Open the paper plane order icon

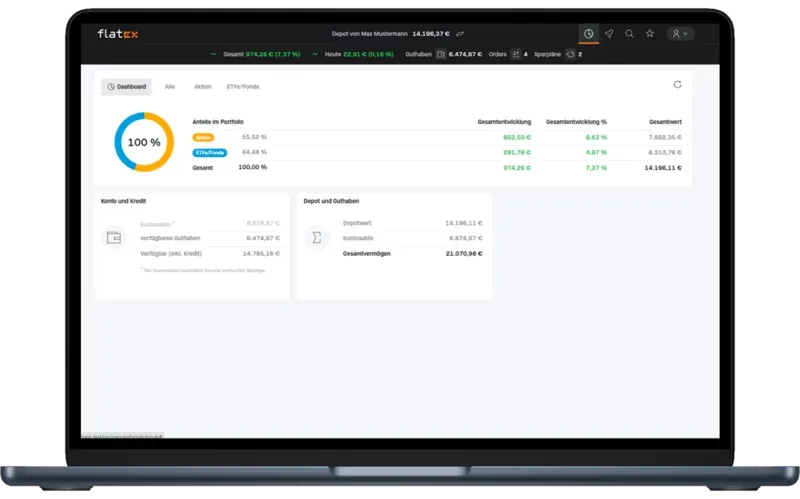click(x=609, y=34)
